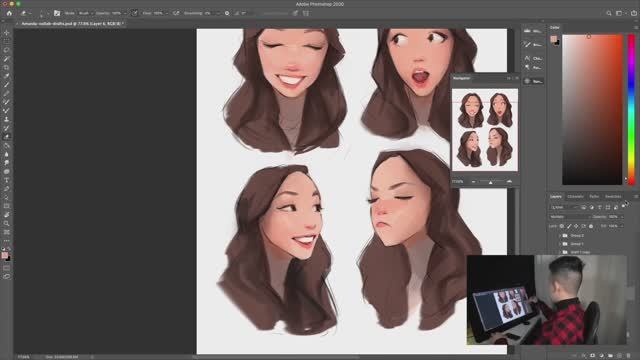
Task: Click the foreground color swatch in Color panel
Action: [x=553, y=39]
